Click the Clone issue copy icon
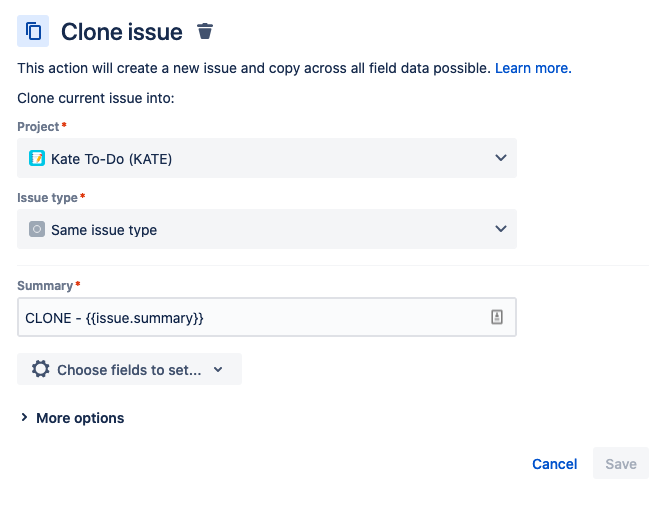The width and height of the screenshot is (660, 506). 33,31
